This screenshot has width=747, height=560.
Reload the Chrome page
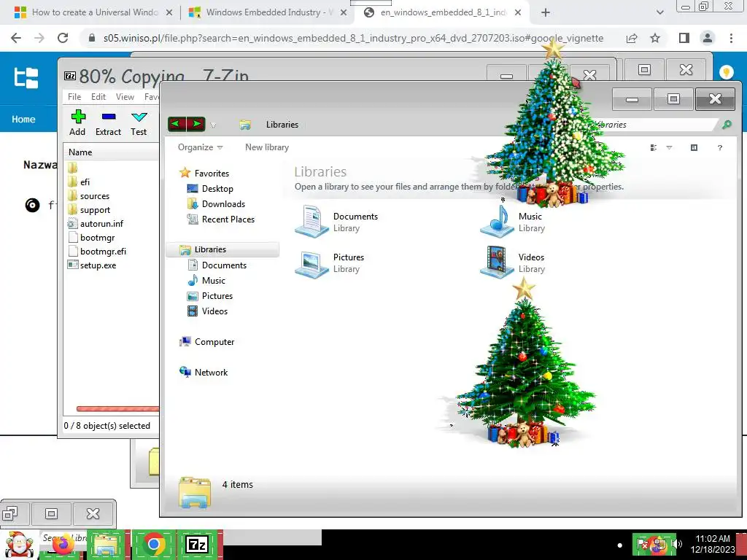pyautogui.click(x=63, y=38)
